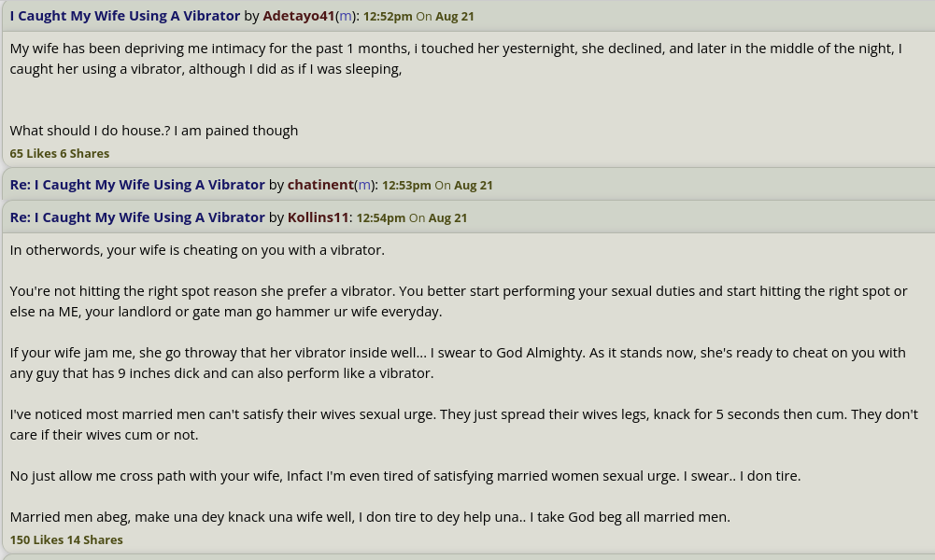Open the original thread title by Adetayo41
The height and width of the screenshot is (560, 935).
(x=124, y=16)
